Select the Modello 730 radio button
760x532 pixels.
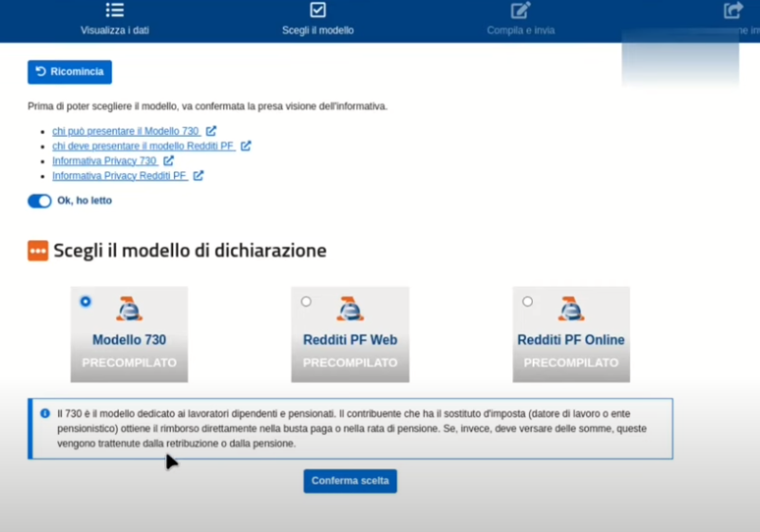point(85,301)
